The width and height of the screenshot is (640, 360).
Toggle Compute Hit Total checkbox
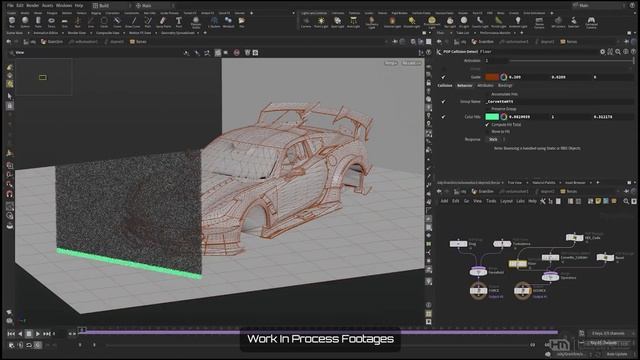(487, 124)
